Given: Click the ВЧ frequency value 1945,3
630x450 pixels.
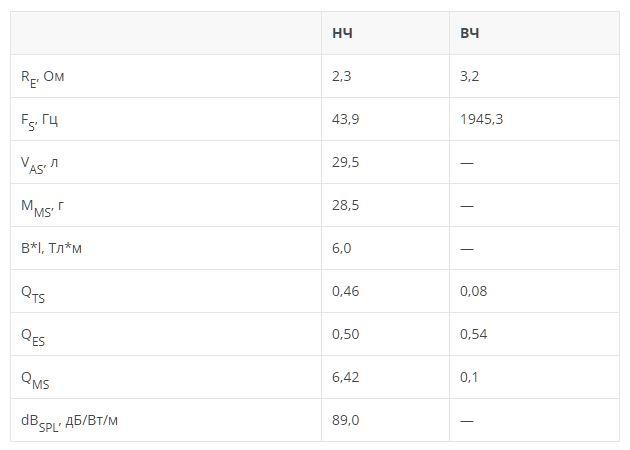Looking at the screenshot, I should pos(481,119).
